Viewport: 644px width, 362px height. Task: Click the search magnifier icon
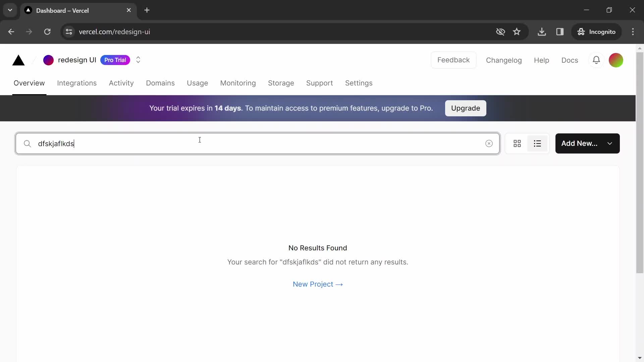28,144
